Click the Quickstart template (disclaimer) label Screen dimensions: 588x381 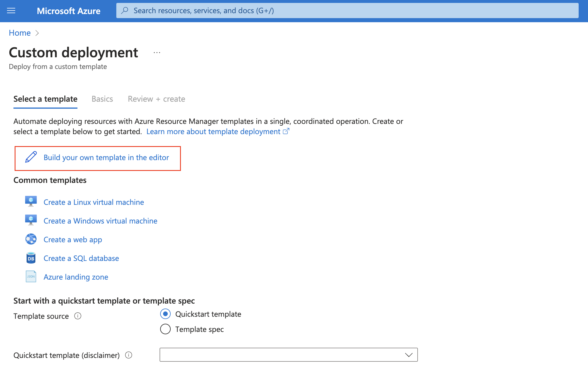click(x=67, y=355)
